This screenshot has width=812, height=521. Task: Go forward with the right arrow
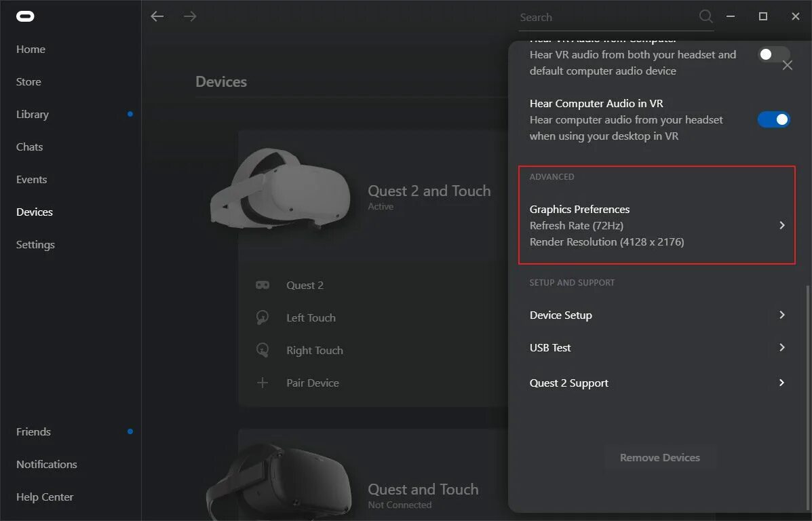point(190,16)
